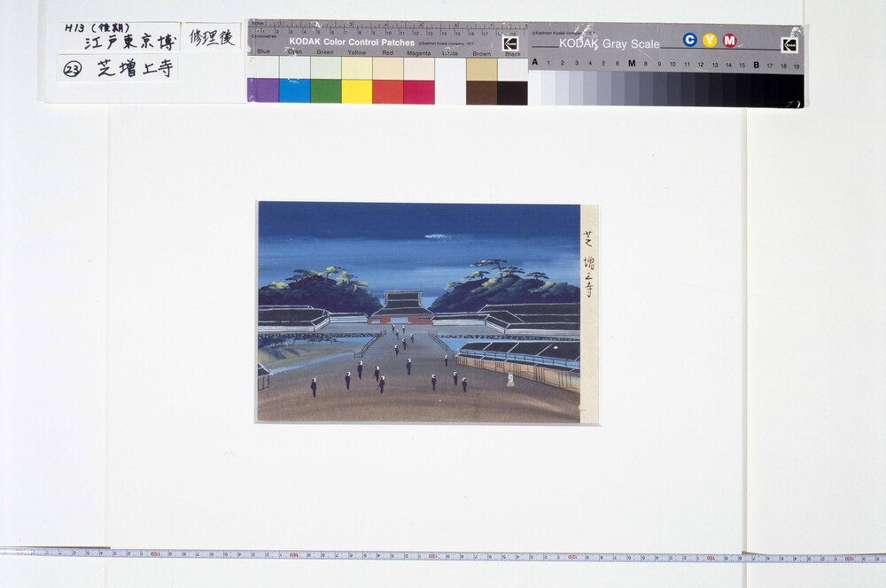The height and width of the screenshot is (588, 886).
Task: Click the handwritten '芝増上寺' label at top left
Action: coord(135,68)
